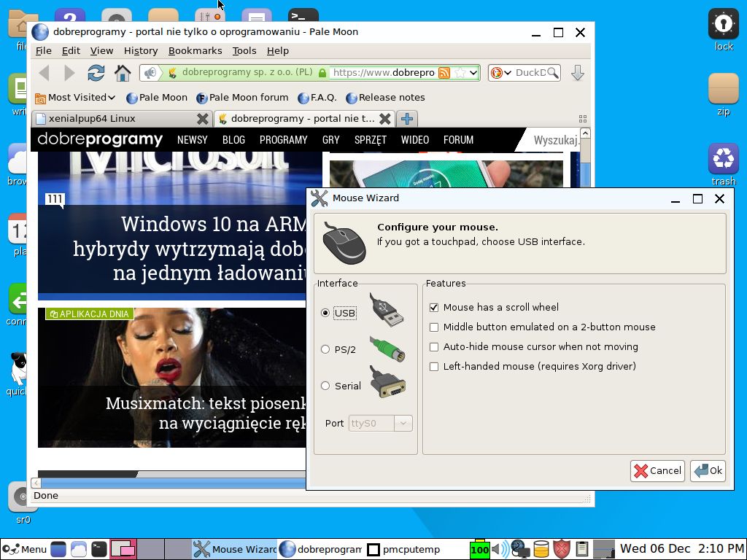The height and width of the screenshot is (560, 747).
Task: Open the Pale Moon forum bookmark
Action: click(242, 98)
